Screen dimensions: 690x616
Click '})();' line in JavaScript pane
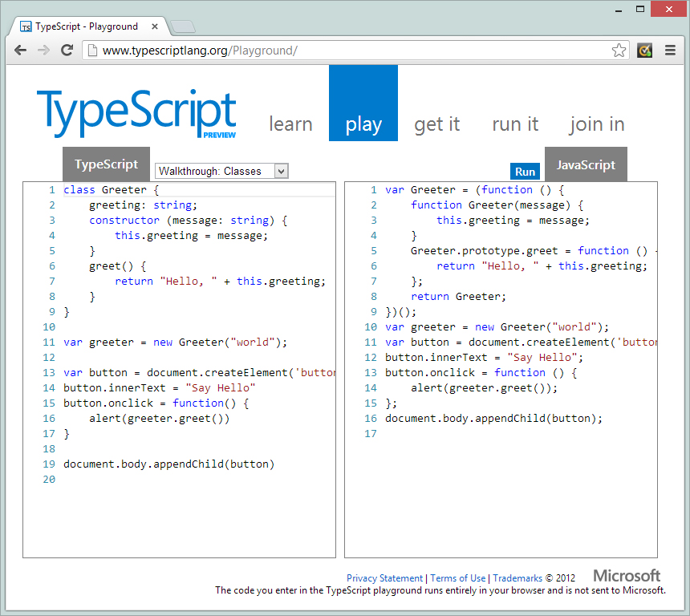tap(400, 311)
